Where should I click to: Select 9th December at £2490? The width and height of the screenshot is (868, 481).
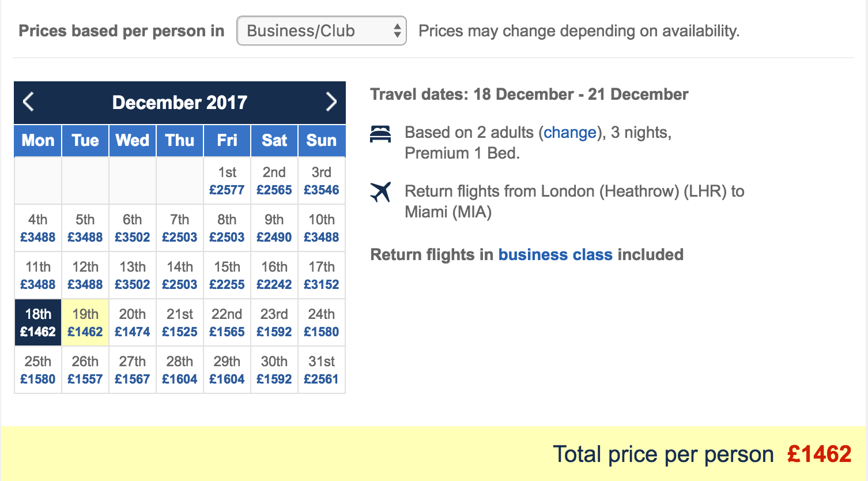click(x=274, y=228)
